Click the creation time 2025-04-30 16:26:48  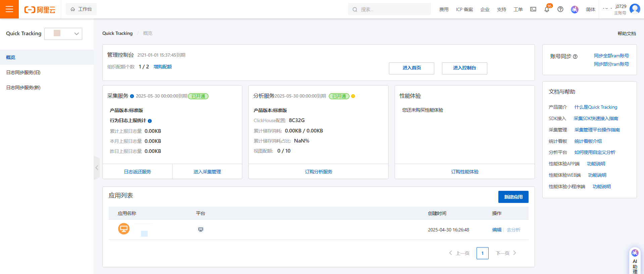[448, 230]
